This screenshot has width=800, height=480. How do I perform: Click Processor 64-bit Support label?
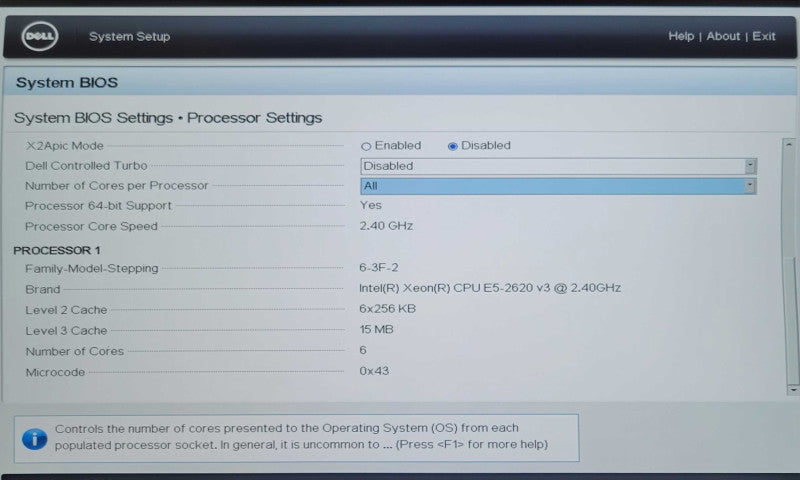click(x=98, y=206)
